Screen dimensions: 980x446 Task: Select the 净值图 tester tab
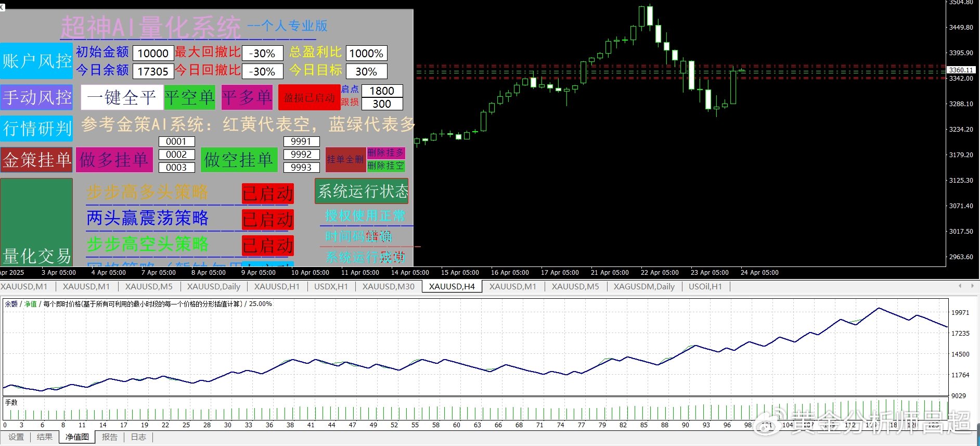[x=77, y=437]
